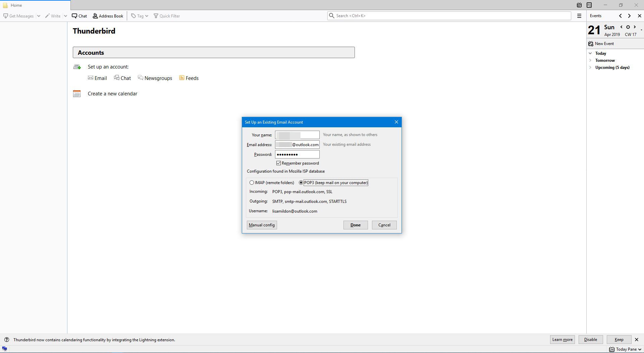Click the Accounts section header
Viewport: 644px width, 353px height.
click(x=214, y=52)
